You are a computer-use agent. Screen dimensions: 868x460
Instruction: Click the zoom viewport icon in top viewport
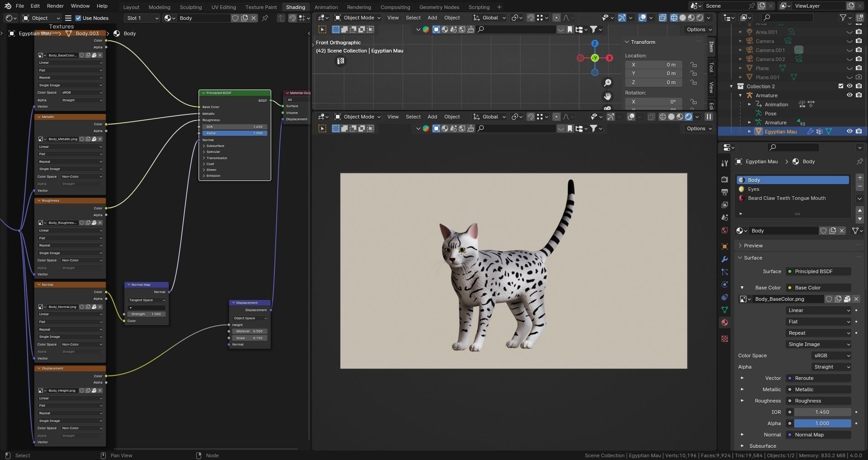tap(608, 83)
